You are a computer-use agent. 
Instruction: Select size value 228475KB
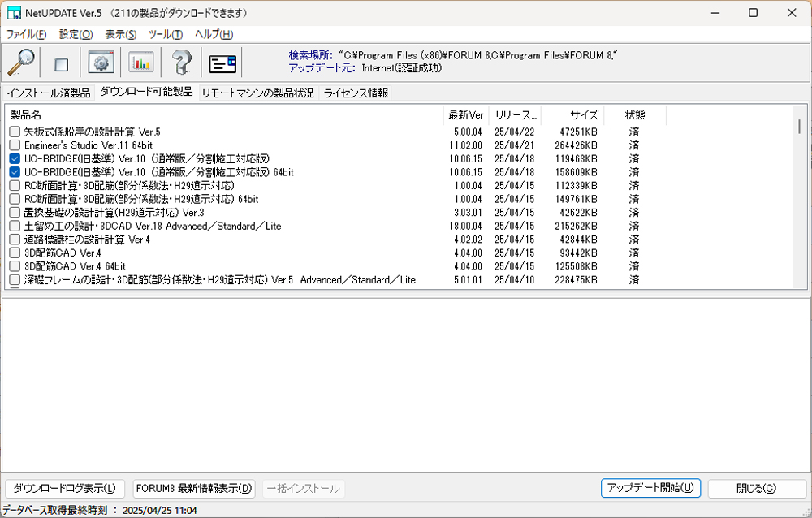click(x=576, y=280)
